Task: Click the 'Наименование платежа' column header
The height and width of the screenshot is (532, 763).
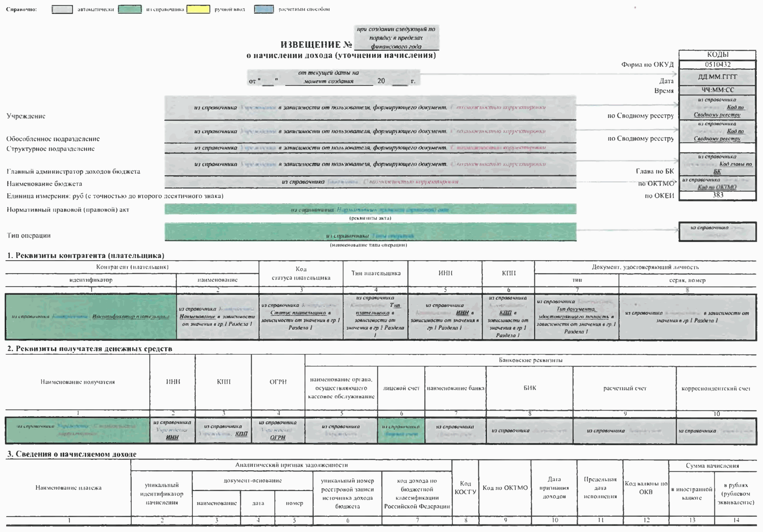Action: (x=68, y=488)
